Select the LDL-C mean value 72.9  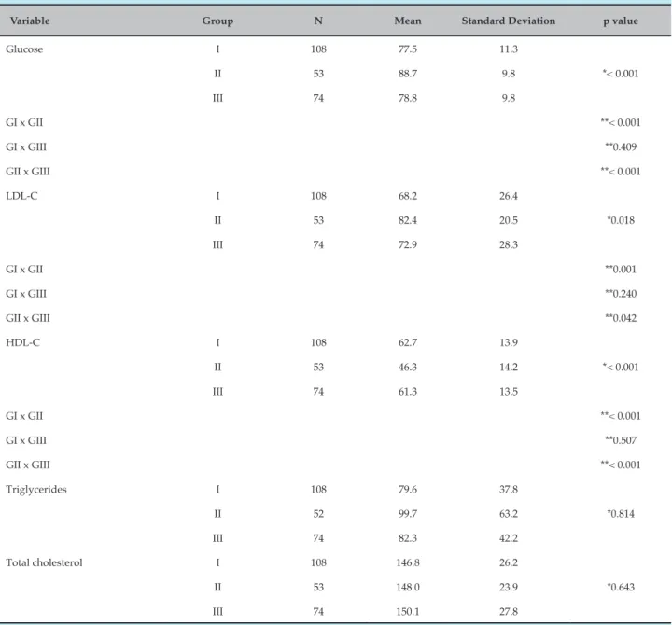tap(408, 244)
